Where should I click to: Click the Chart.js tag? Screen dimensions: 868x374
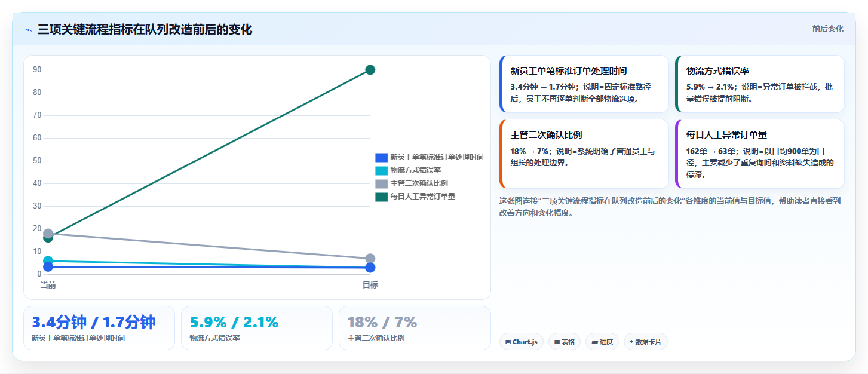[521, 342]
